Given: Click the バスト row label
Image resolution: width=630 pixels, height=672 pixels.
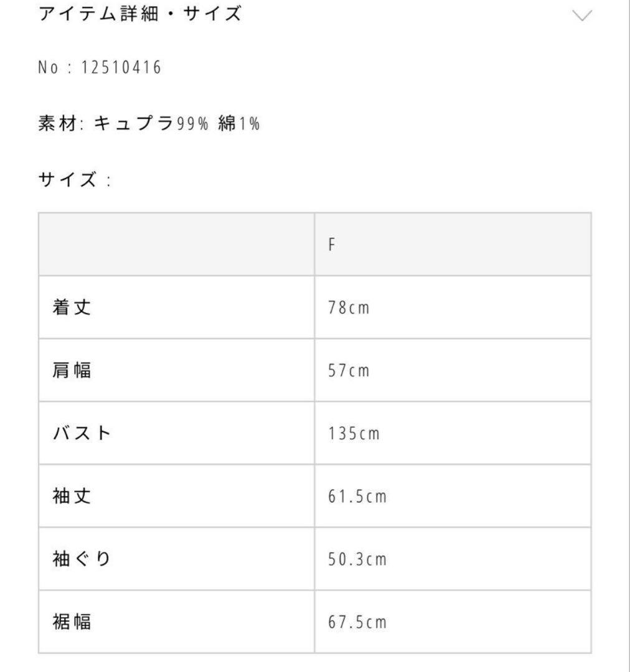Looking at the screenshot, I should point(82,433).
